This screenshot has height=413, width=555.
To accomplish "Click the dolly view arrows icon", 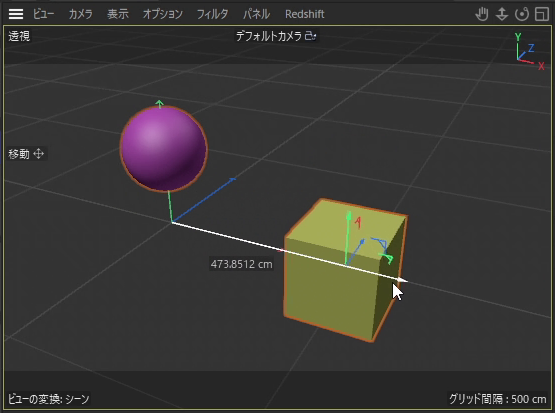I will pyautogui.click(x=502, y=14).
